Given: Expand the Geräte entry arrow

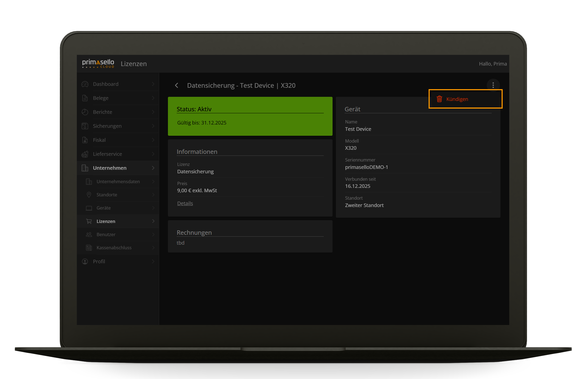Looking at the screenshot, I should (x=153, y=208).
